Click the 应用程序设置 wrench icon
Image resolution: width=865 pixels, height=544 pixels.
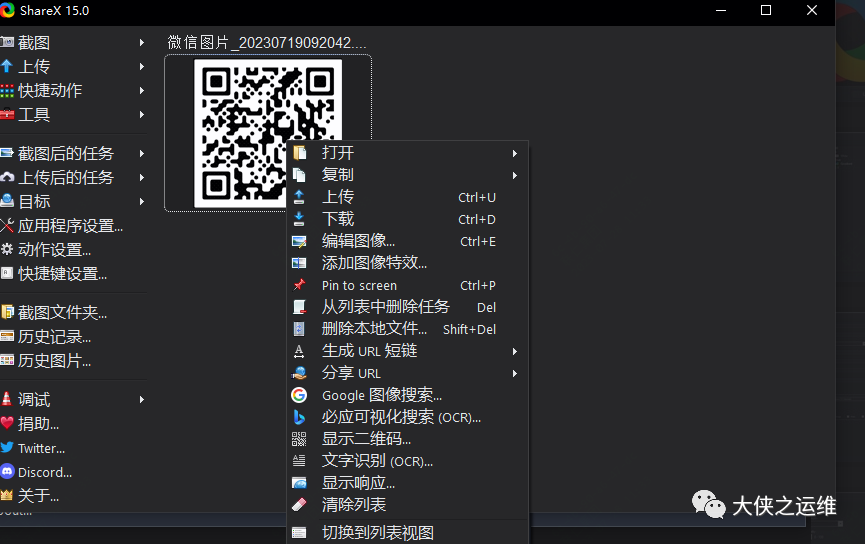pyautogui.click(x=7, y=225)
